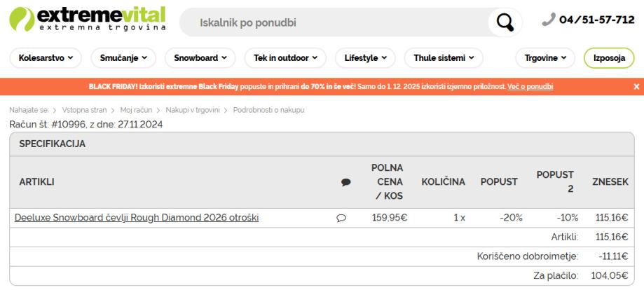This screenshot has height=290, width=644.
Task: Click the 'POLNA CENA / KOS' column header
Action: pos(387,182)
